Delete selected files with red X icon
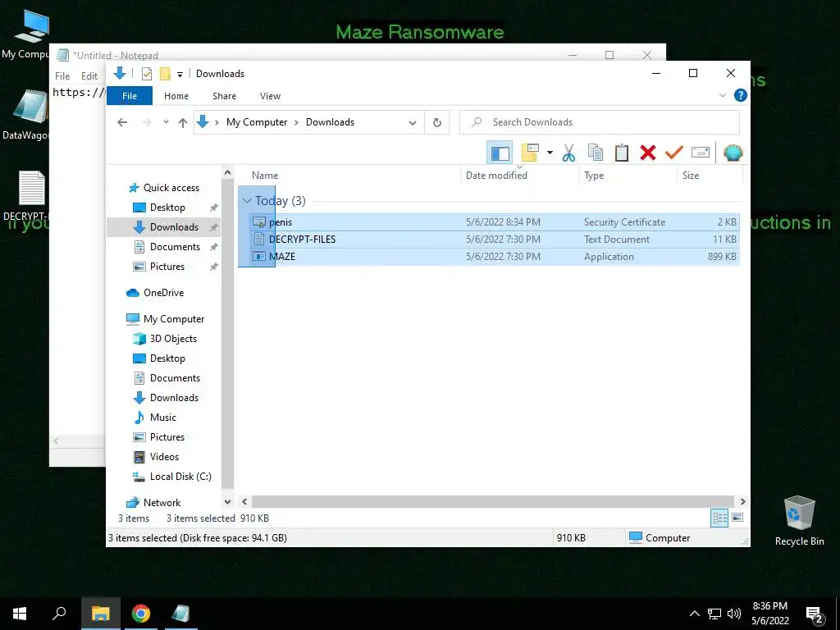 tap(648, 153)
